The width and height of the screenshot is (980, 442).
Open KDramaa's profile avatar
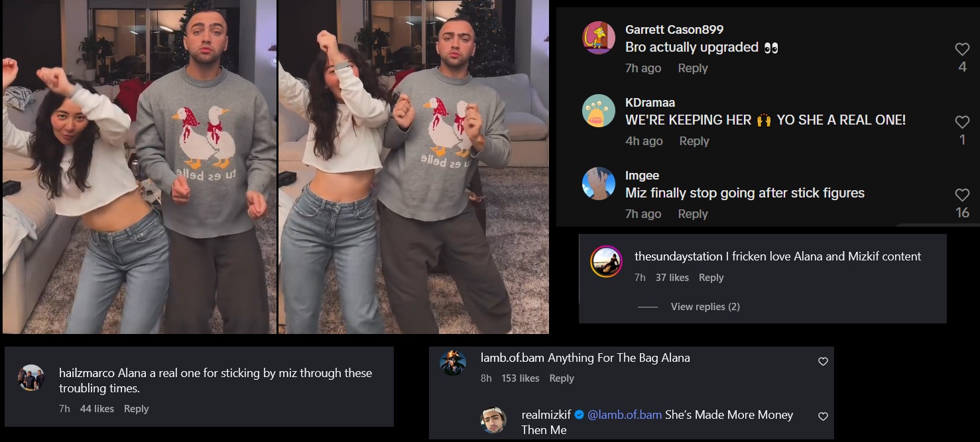pos(599,111)
